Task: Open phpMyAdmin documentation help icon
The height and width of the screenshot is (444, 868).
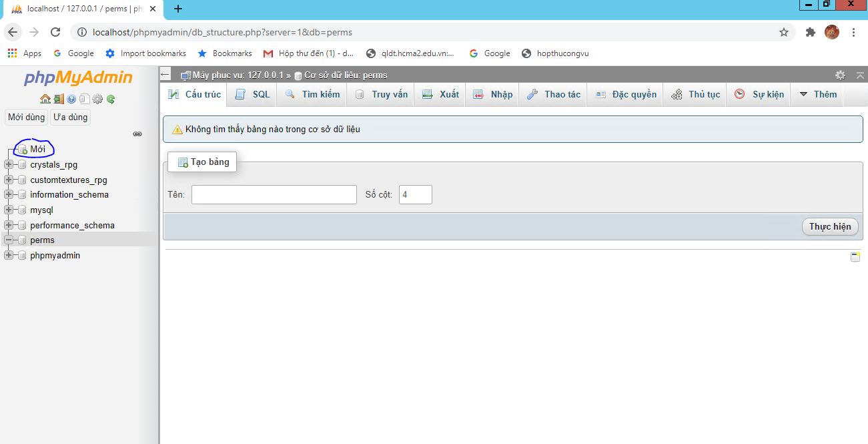Action: click(x=71, y=99)
